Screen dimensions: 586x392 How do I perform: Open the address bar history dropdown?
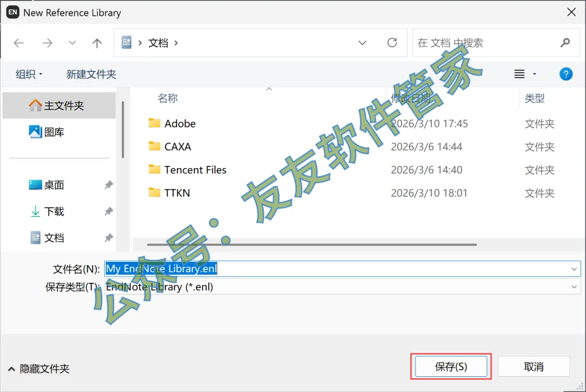(362, 43)
